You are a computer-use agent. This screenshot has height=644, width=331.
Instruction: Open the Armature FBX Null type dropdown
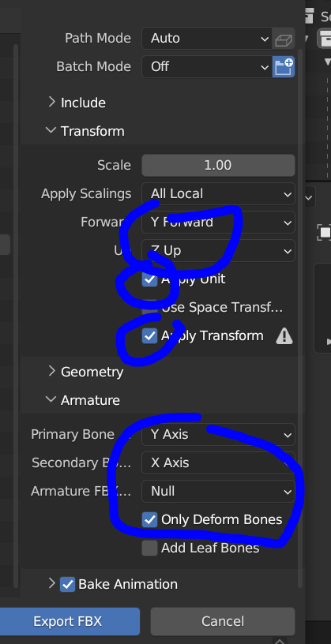click(218, 491)
